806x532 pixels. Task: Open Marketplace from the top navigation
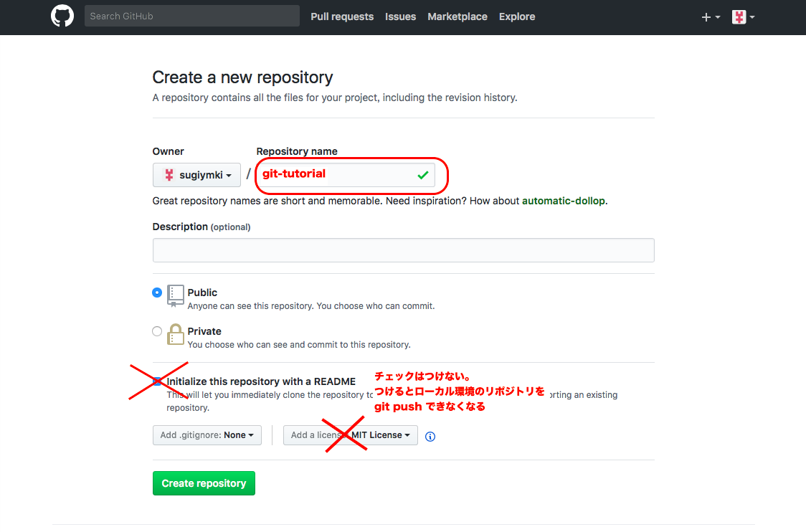(x=457, y=16)
